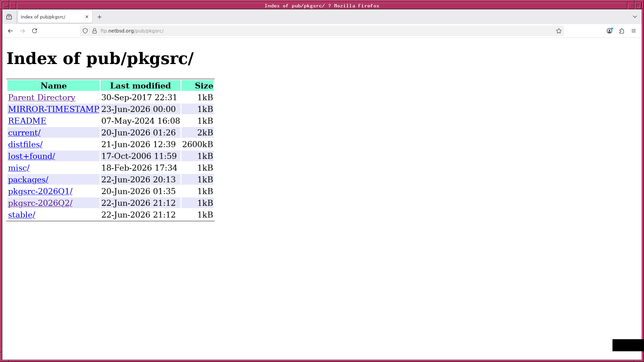Image resolution: width=644 pixels, height=362 pixels.
Task: Expand the list all tabs chevron
Action: [x=635, y=17]
